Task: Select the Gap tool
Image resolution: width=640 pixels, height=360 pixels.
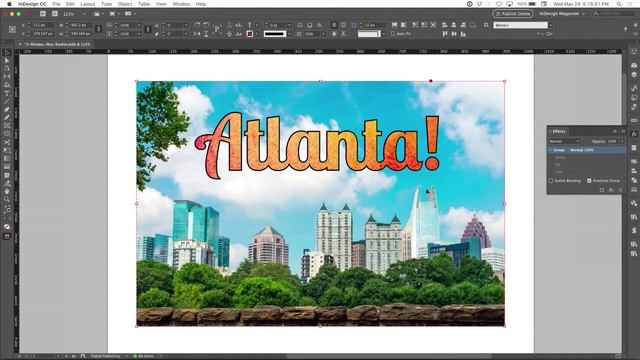Action: pyautogui.click(x=7, y=76)
